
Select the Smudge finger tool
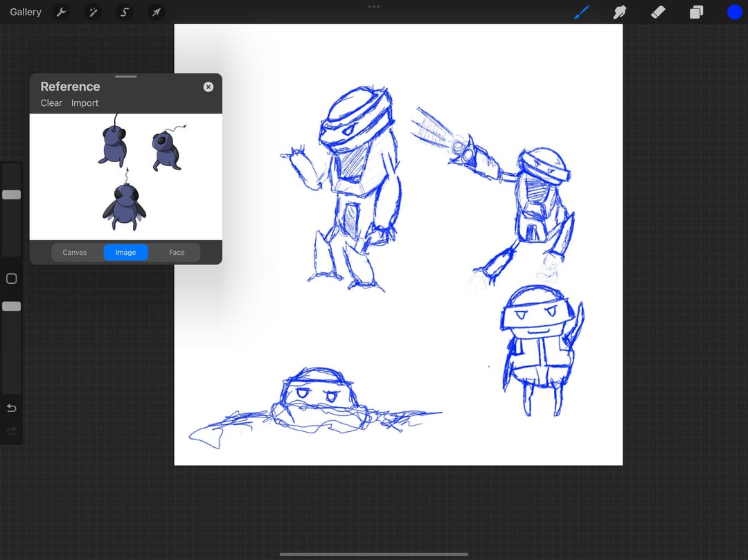(x=620, y=12)
